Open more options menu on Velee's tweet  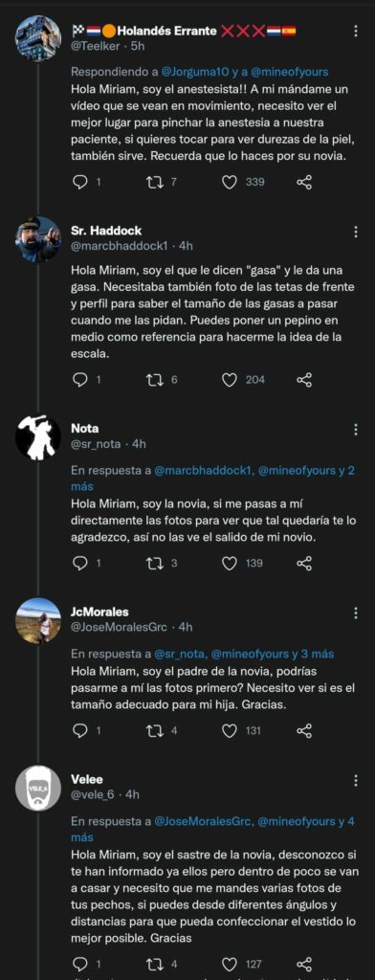pyautogui.click(x=356, y=780)
